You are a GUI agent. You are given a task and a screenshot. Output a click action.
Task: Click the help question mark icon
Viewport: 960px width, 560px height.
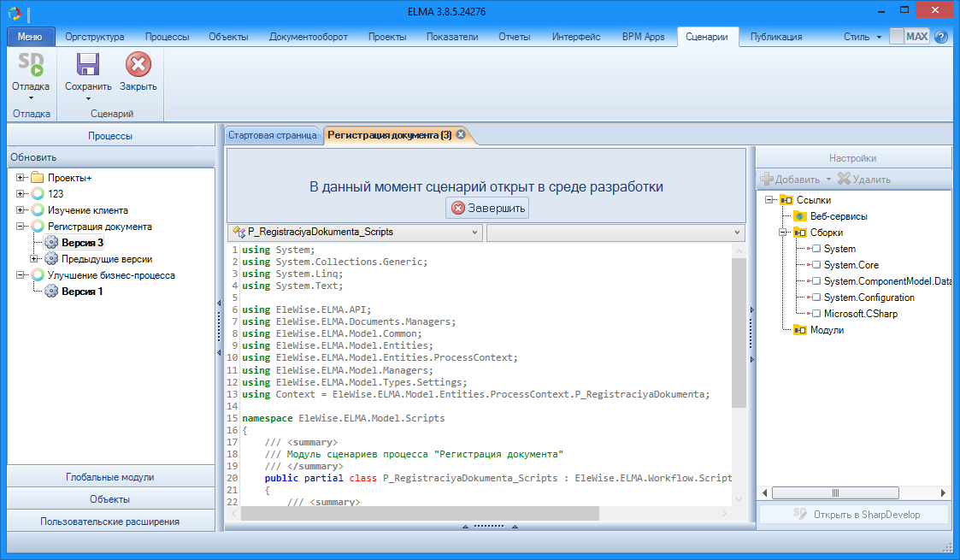[941, 37]
